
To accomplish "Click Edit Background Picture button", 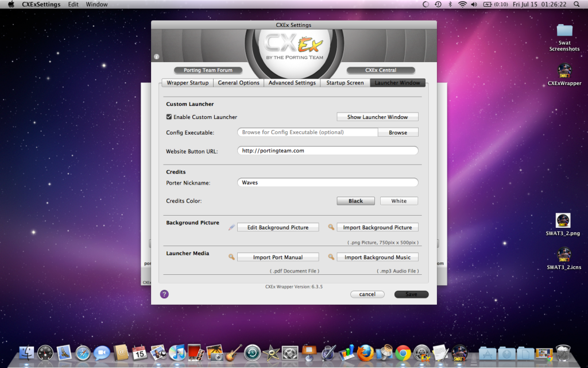I will coord(278,227).
